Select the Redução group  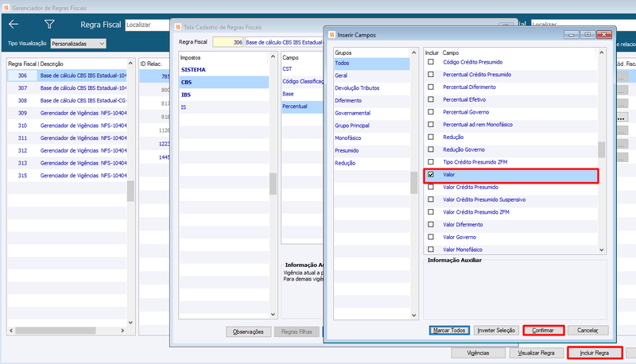pos(371,164)
